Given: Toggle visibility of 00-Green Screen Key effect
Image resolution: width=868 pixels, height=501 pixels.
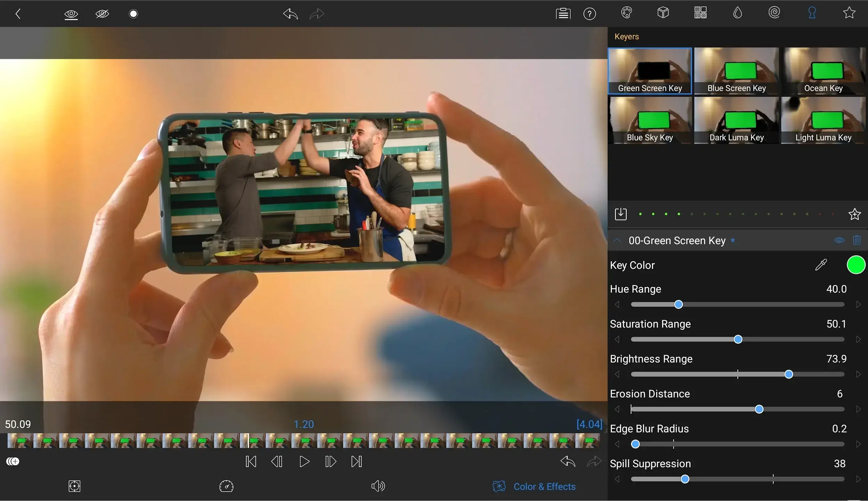Looking at the screenshot, I should 839,240.
